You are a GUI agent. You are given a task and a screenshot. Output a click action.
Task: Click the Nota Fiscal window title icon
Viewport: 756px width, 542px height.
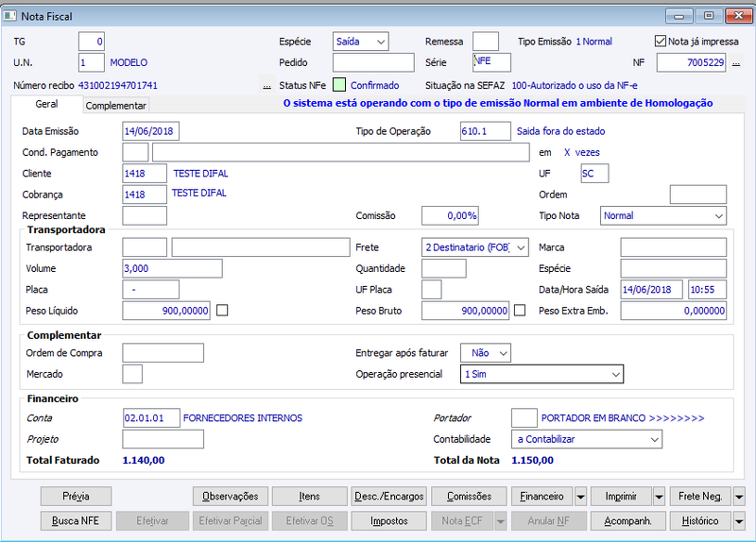[x=9, y=16]
